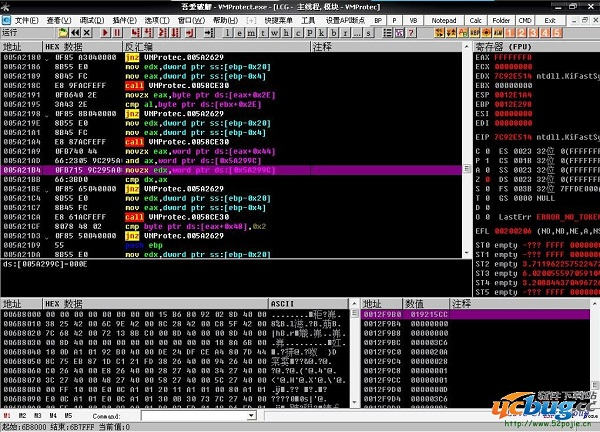The width and height of the screenshot is (600, 432).
Task: Toggle the Z flag value in registers
Action: (488, 179)
